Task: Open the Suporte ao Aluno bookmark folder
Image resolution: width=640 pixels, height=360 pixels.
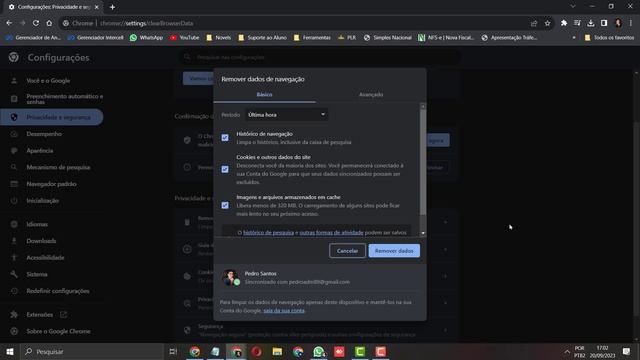Action: (x=262, y=38)
